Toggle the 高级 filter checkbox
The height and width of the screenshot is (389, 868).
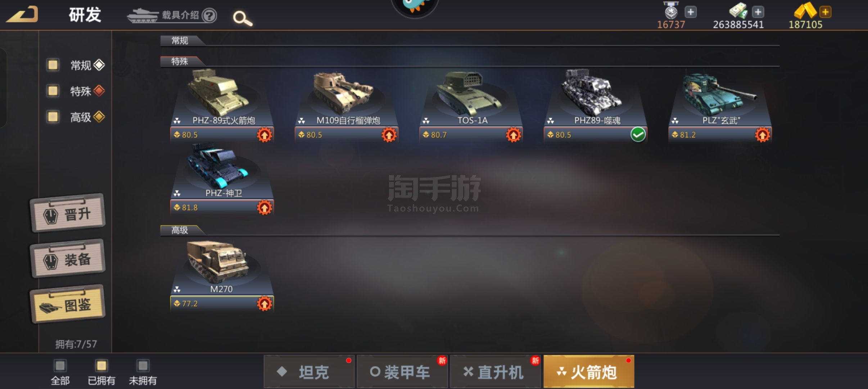(53, 117)
